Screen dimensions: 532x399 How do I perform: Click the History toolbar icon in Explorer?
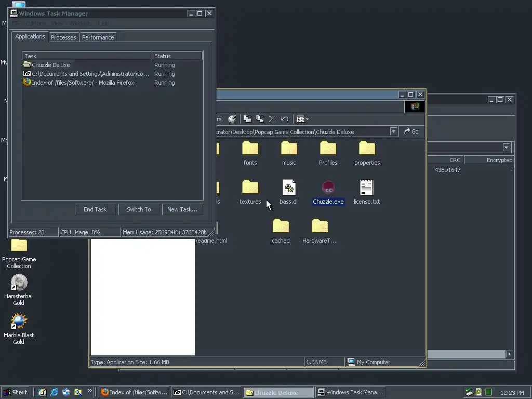(x=232, y=119)
